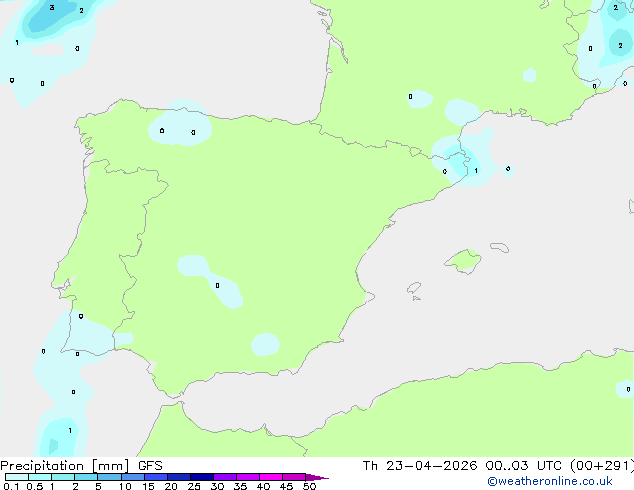This screenshot has width=634, height=490.
Task: Click the legend scale label "50"
Action: [x=309, y=486]
